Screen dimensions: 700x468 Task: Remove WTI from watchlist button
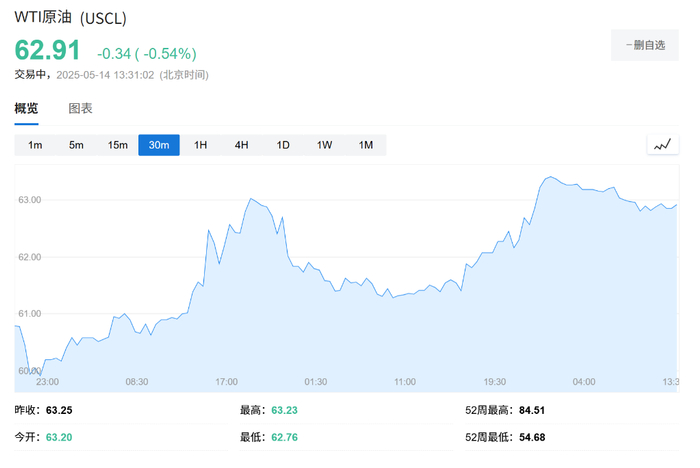[x=645, y=45]
